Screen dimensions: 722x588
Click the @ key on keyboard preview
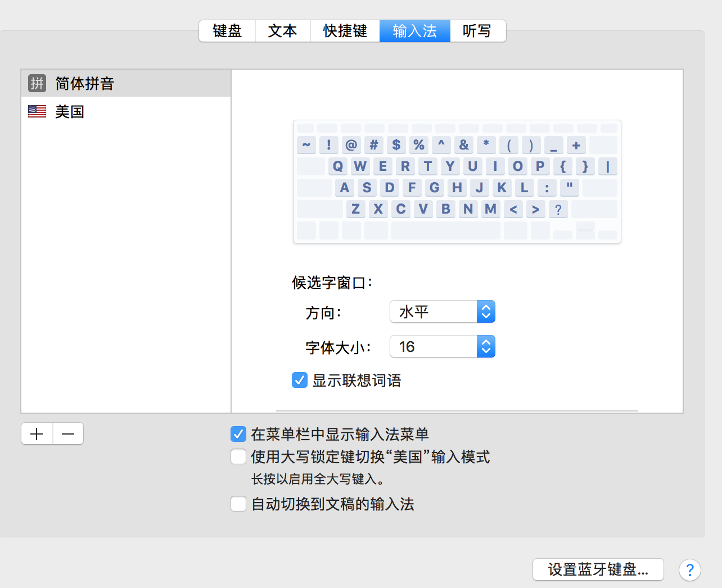[351, 145]
